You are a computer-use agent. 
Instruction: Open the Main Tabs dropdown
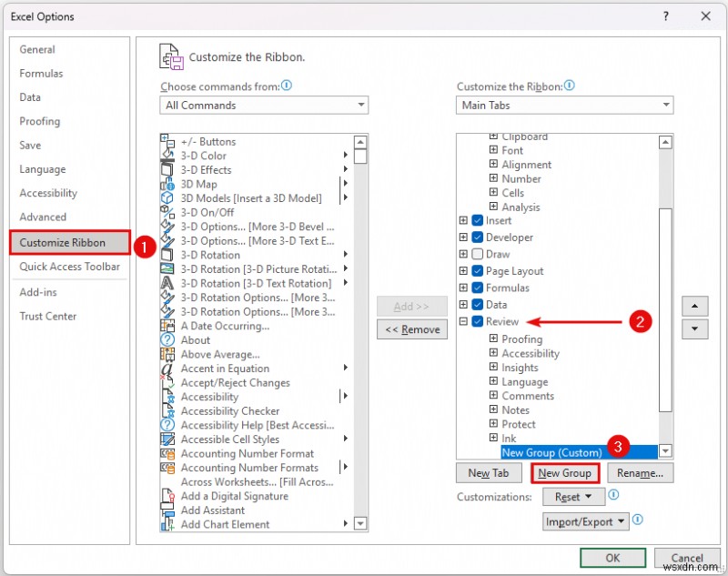pyautogui.click(x=564, y=106)
